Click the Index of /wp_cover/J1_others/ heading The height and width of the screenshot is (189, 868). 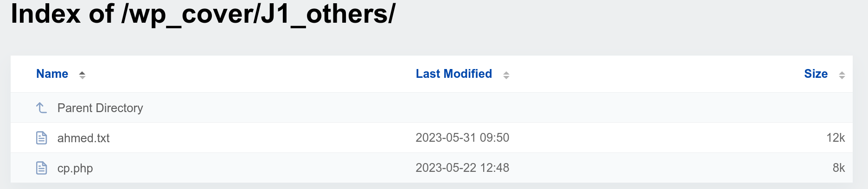(x=203, y=14)
